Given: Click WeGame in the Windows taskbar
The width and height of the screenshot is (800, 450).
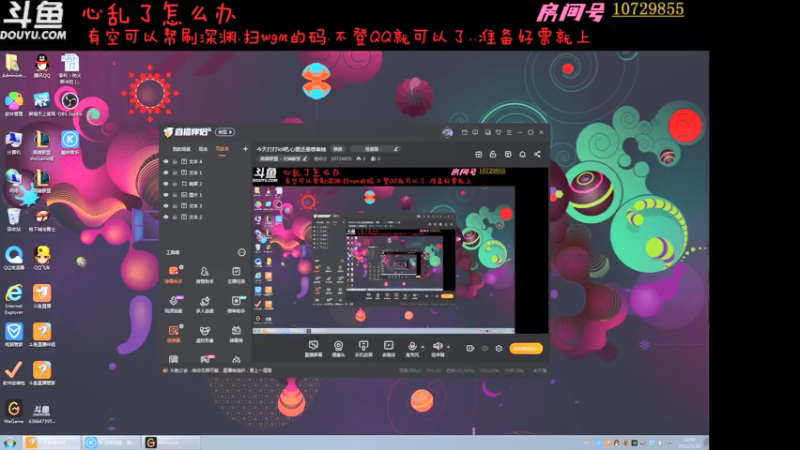Looking at the screenshot, I should [170, 443].
